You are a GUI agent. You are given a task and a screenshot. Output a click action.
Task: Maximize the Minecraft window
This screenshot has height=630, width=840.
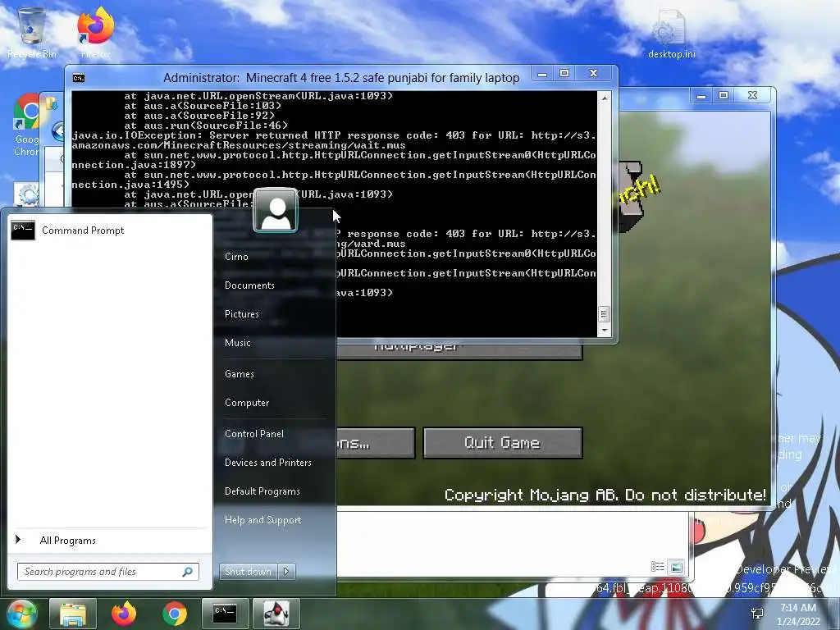724,96
